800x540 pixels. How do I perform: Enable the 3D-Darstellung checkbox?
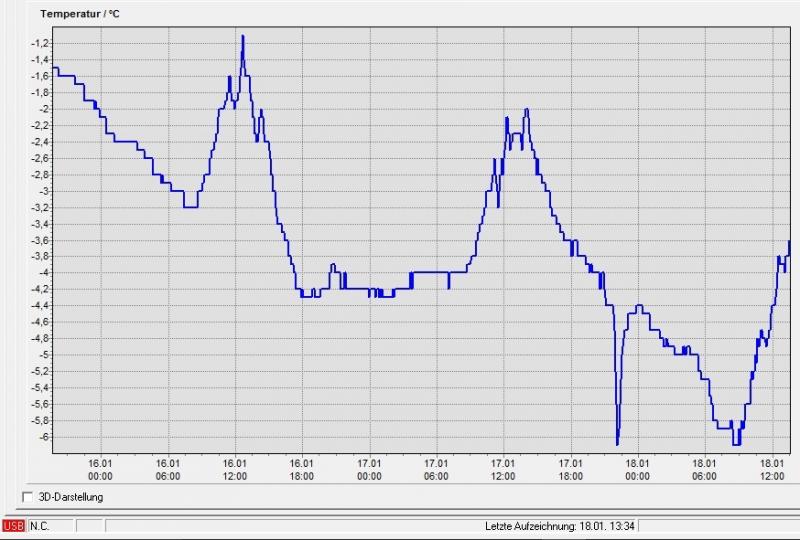(x=27, y=497)
